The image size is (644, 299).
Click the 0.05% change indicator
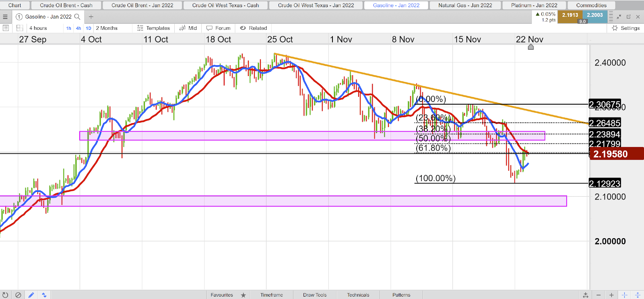(546, 14)
